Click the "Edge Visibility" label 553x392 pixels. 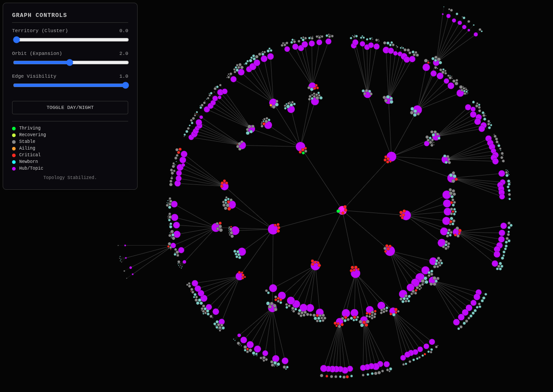pos(34,76)
